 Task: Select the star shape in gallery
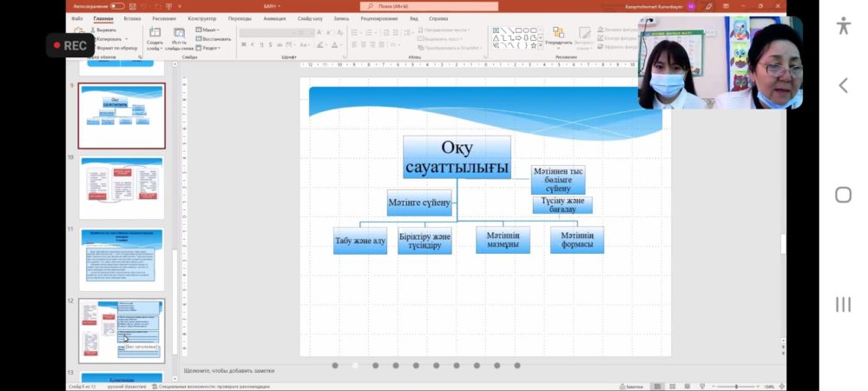[x=534, y=46]
